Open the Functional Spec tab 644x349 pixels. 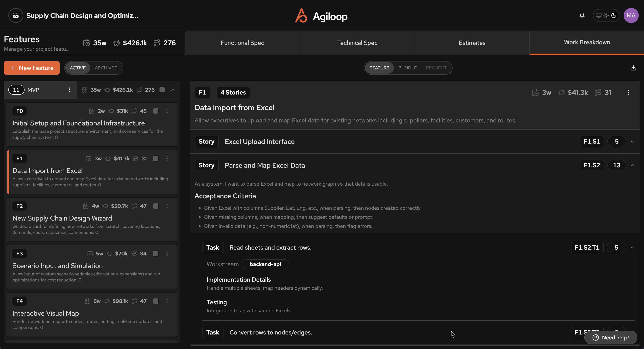pyautogui.click(x=242, y=43)
